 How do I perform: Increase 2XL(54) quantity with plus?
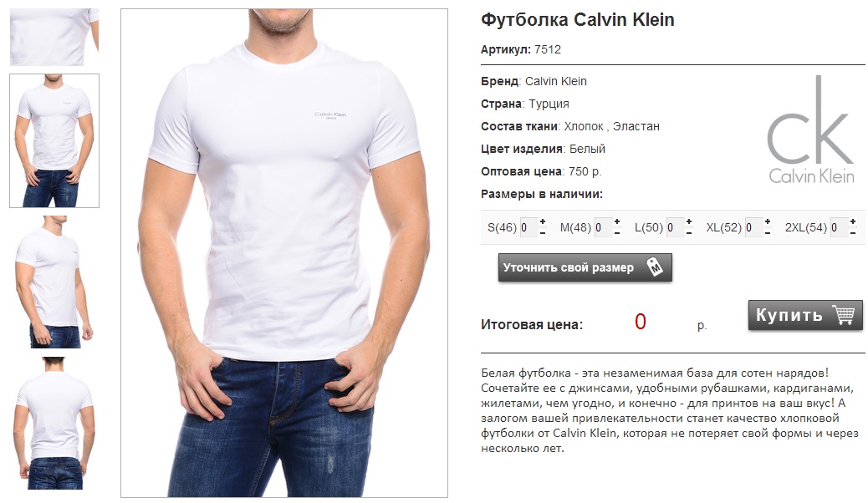pyautogui.click(x=853, y=222)
